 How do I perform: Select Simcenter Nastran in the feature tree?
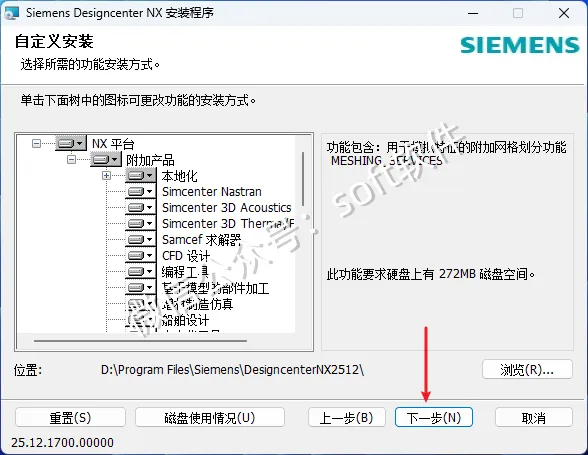[212, 192]
